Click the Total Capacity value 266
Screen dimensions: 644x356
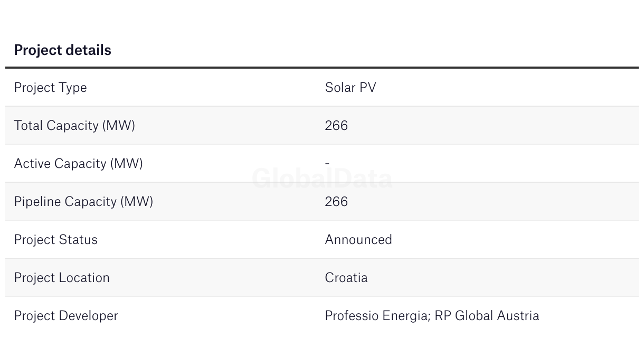pyautogui.click(x=336, y=126)
